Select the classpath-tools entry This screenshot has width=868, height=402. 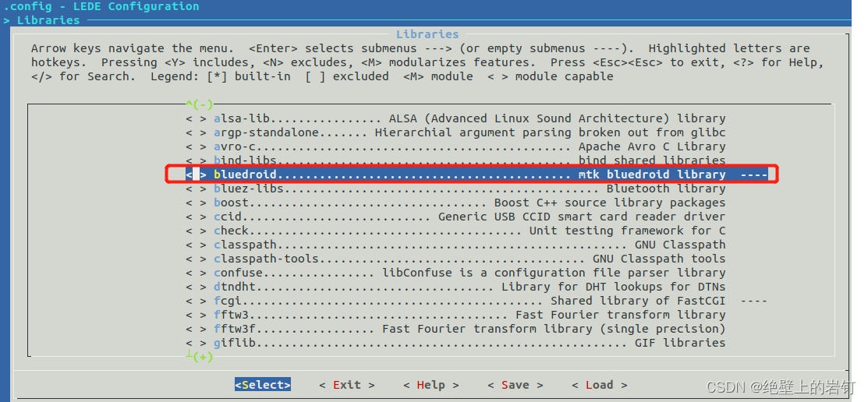(455, 259)
